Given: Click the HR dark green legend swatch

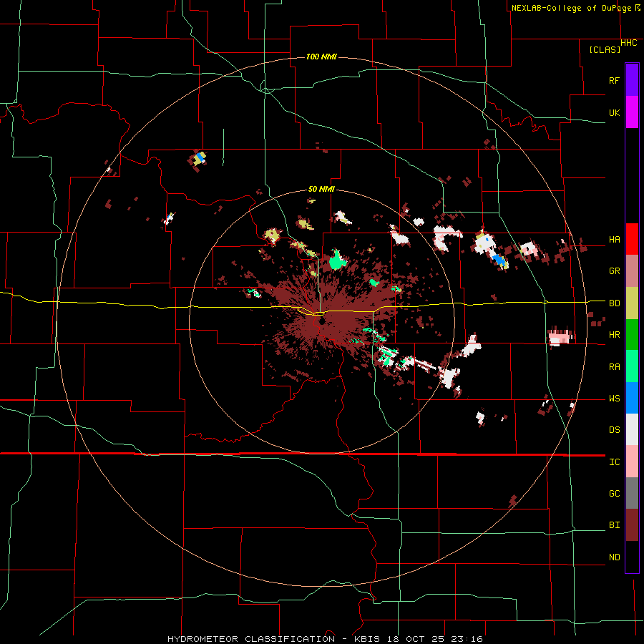Looking at the screenshot, I should tap(632, 335).
